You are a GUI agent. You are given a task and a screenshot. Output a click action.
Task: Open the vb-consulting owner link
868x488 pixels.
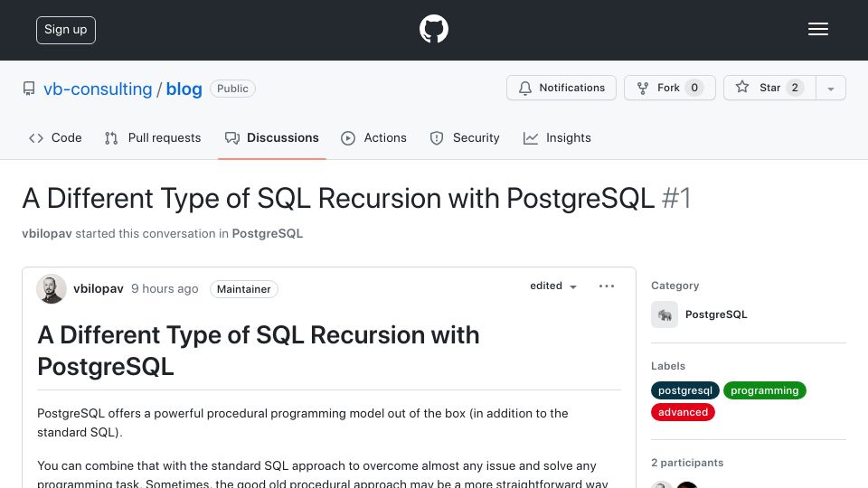pyautogui.click(x=98, y=89)
